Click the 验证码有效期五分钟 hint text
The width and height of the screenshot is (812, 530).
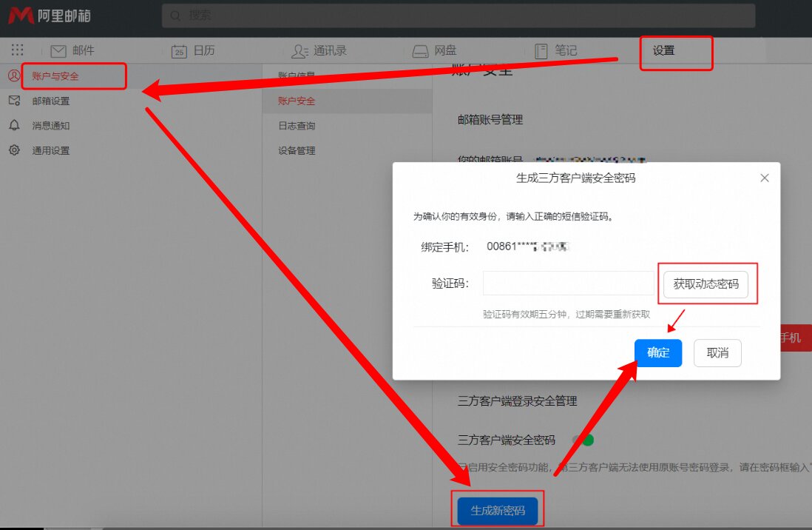coord(566,315)
